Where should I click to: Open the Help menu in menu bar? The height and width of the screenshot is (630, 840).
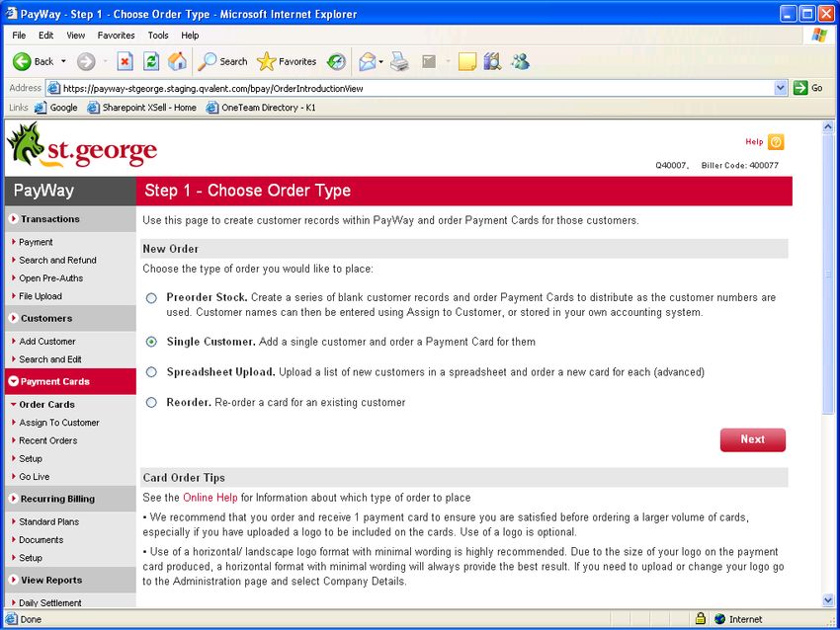[190, 36]
